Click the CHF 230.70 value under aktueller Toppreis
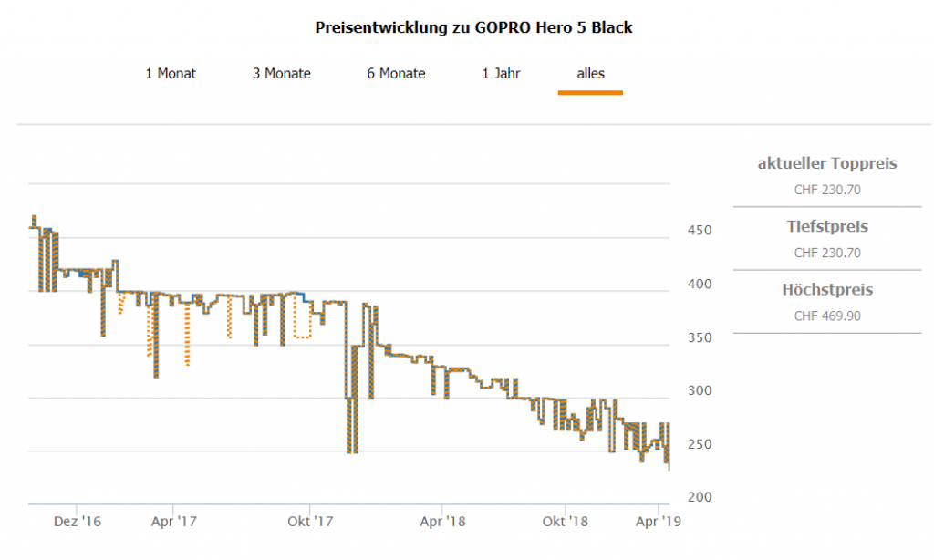Screen dimensions: 934x560 (827, 191)
